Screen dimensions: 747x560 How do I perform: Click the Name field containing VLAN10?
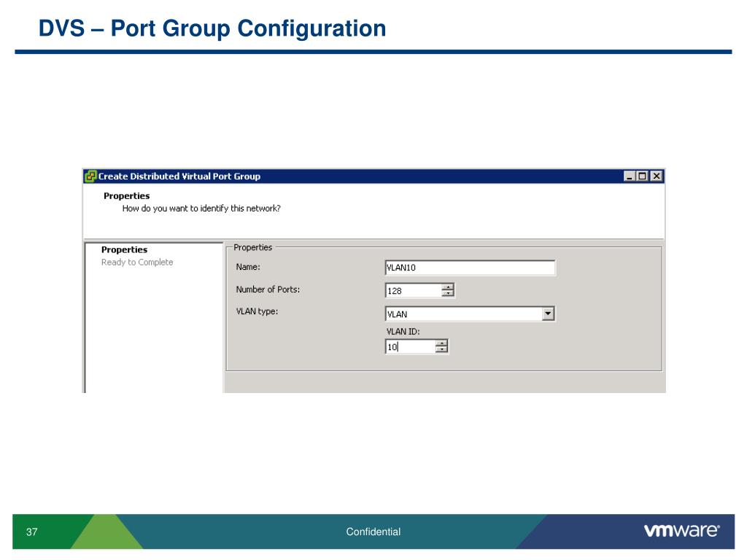click(x=470, y=268)
